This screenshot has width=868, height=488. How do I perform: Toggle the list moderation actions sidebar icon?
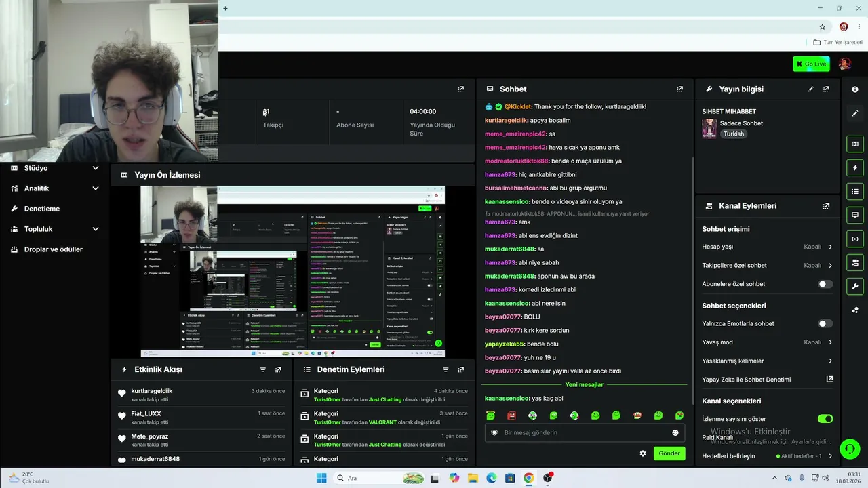pos(854,192)
